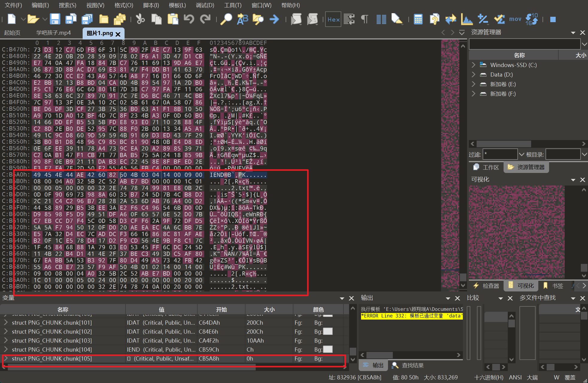Image resolution: width=588 pixels, height=383 pixels.
Task: Switch to the 查找结果 tab
Action: [x=412, y=365]
